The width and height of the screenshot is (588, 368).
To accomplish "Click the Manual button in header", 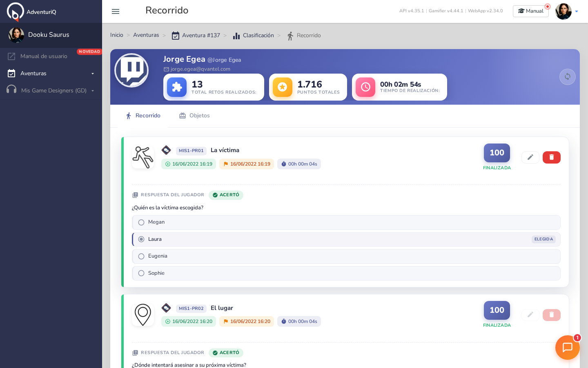I will [531, 11].
